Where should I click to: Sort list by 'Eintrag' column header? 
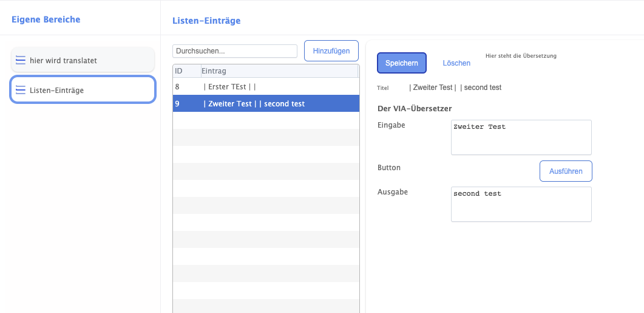pos(278,71)
